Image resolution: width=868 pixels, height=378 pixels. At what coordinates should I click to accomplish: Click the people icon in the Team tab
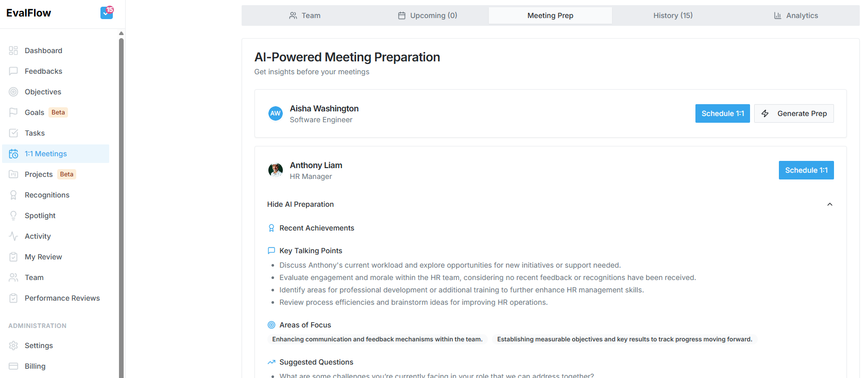[x=293, y=15]
